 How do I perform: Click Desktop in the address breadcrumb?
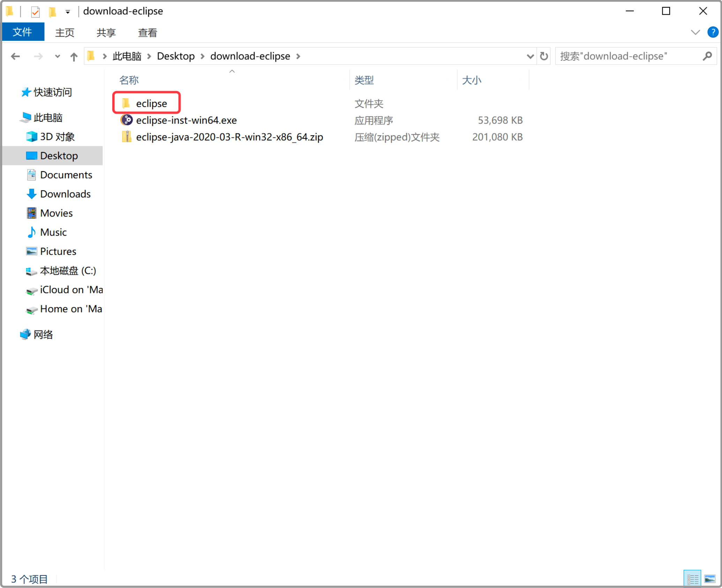[176, 56]
